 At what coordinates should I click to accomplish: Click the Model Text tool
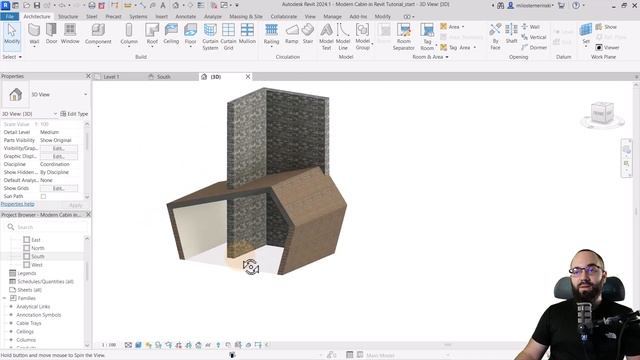tap(326, 37)
